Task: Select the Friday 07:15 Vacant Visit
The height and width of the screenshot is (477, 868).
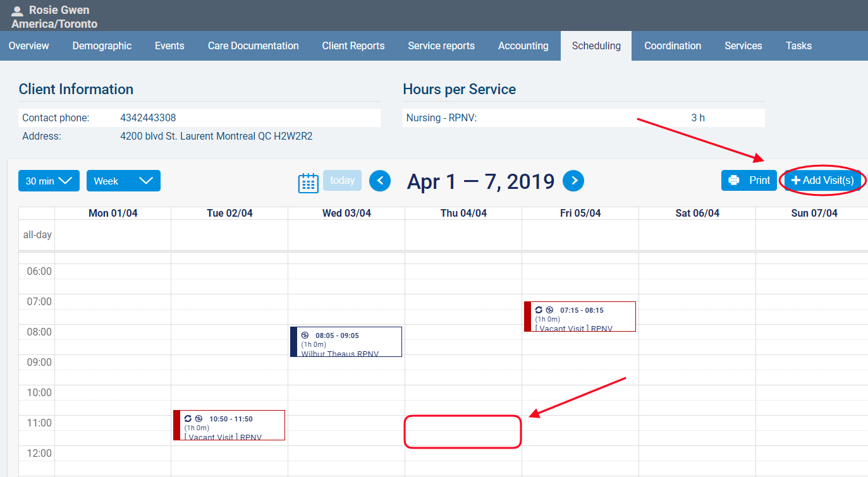Action: (x=580, y=320)
